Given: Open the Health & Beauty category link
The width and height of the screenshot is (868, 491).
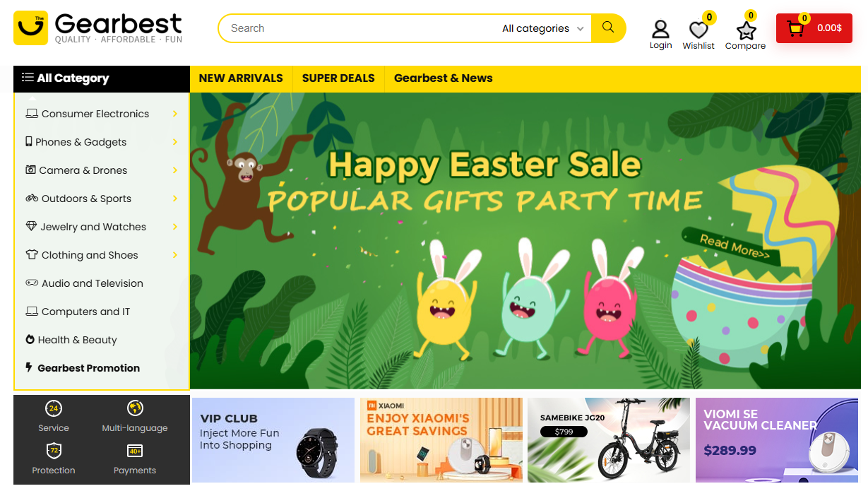Looking at the screenshot, I should click(x=77, y=340).
